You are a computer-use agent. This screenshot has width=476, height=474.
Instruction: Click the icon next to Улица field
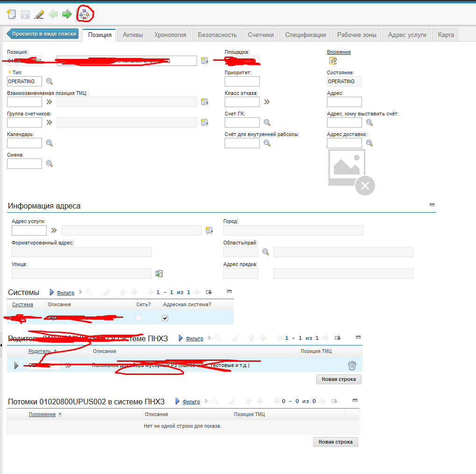[159, 273]
